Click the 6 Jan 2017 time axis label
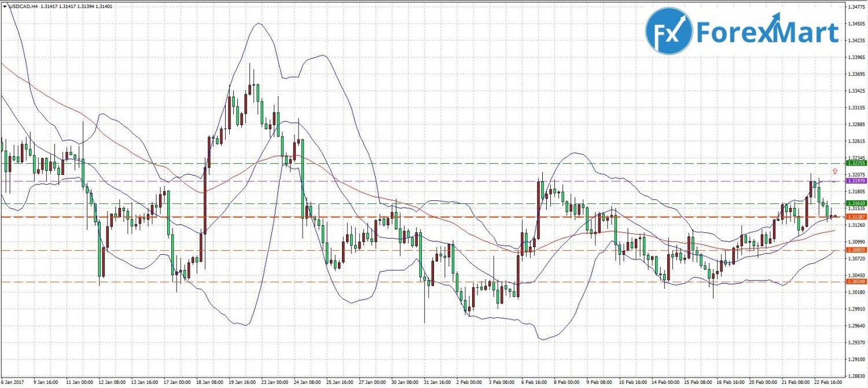Viewport: 868px width, 388px height. pos(12,383)
